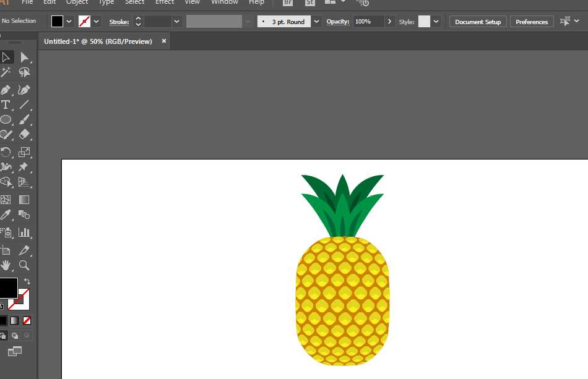Pick the Ellipse tool
Screen dimensions: 588x379
(x=5, y=119)
